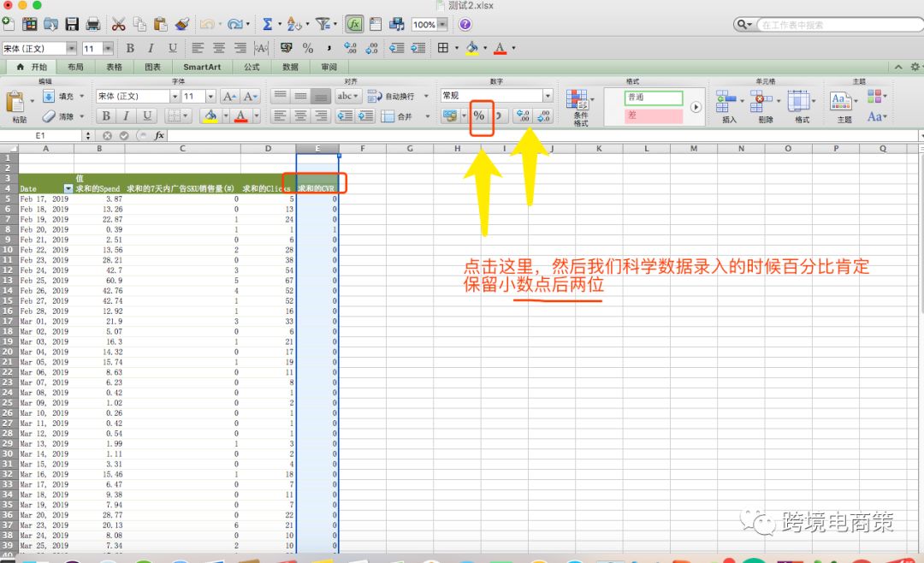Save the workbook with the floppy disk icon
The width and height of the screenshot is (924, 563).
pyautogui.click(x=72, y=24)
